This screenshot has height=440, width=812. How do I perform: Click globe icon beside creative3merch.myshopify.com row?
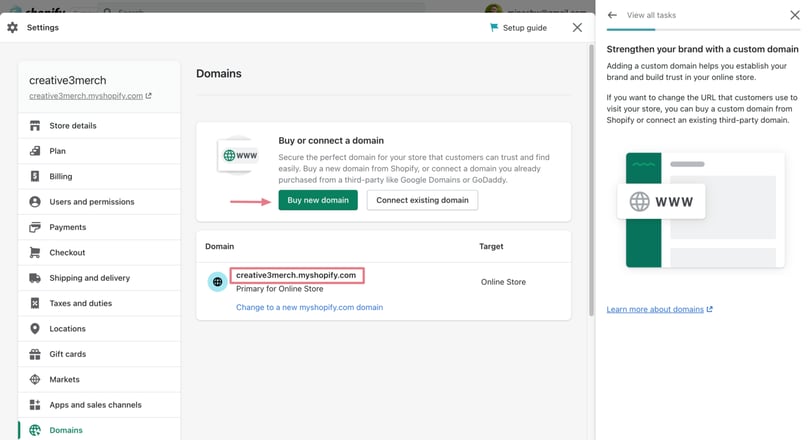[218, 282]
